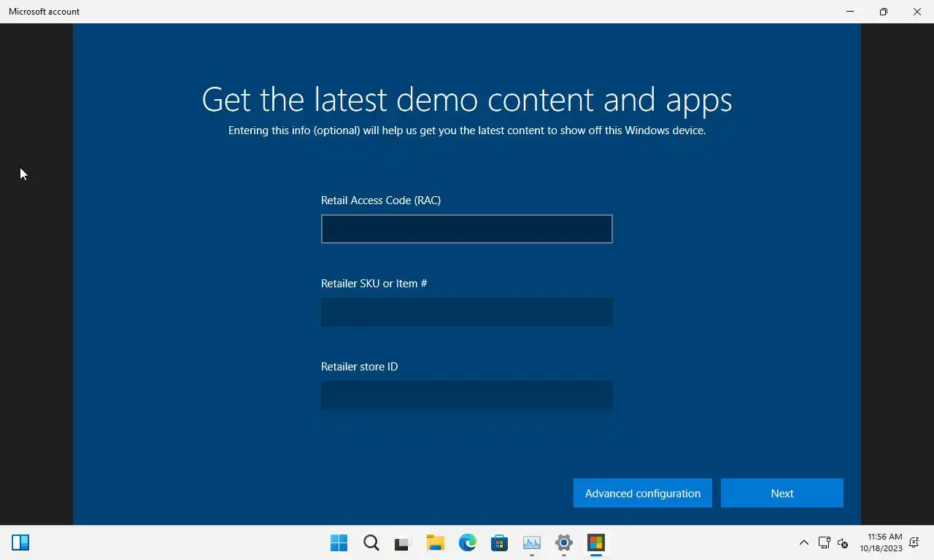The height and width of the screenshot is (560, 934).
Task: Select the 'Microsoft account' window title
Action: point(45,12)
